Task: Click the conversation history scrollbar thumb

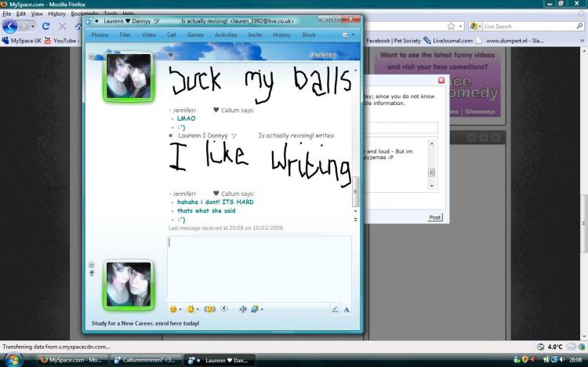Action: tap(355, 192)
